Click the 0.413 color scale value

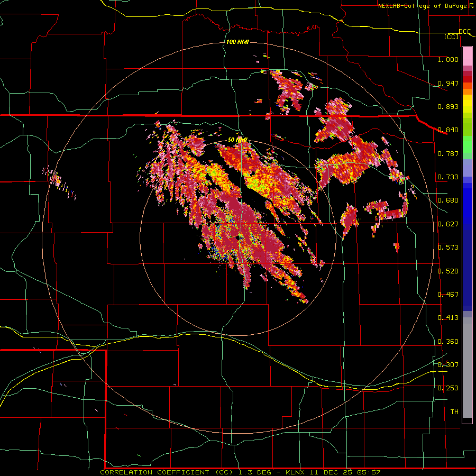coord(448,318)
